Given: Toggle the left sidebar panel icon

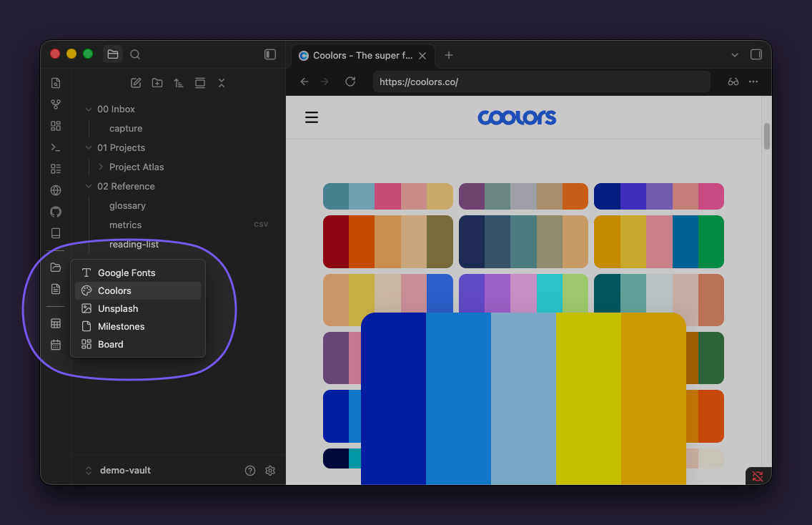Looking at the screenshot, I should [x=269, y=54].
